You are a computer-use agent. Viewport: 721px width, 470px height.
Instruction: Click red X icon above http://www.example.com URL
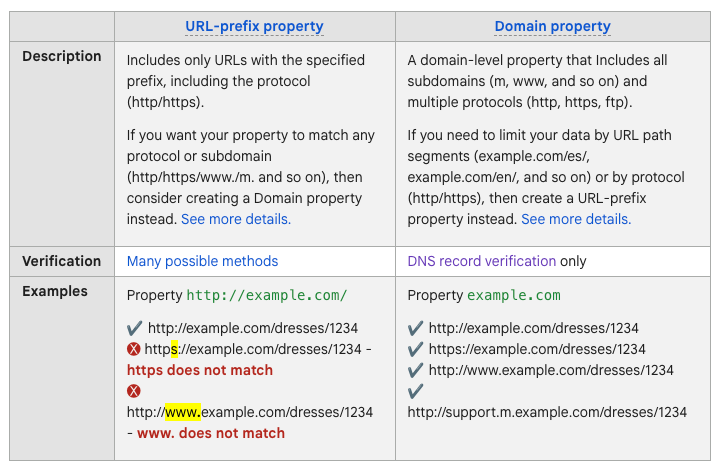pos(134,391)
